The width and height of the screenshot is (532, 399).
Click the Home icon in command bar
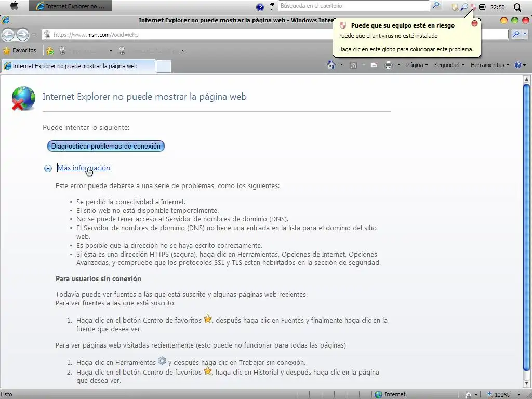331,65
